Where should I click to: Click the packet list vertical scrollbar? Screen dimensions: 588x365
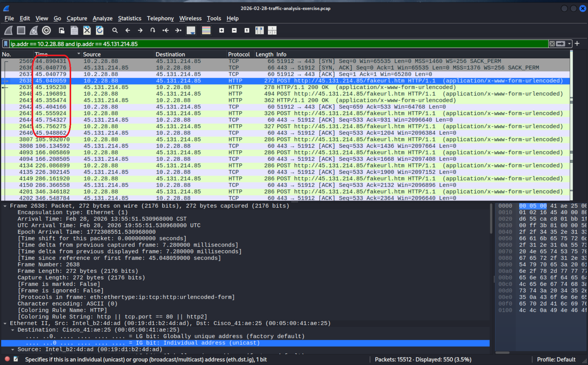(571, 126)
